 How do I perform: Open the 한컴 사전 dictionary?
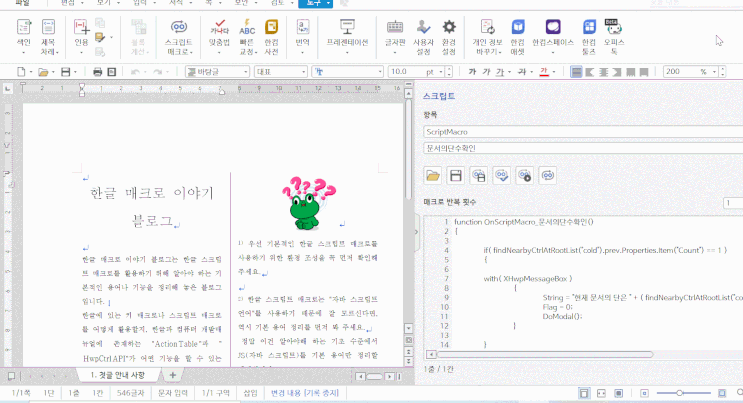pos(272,37)
